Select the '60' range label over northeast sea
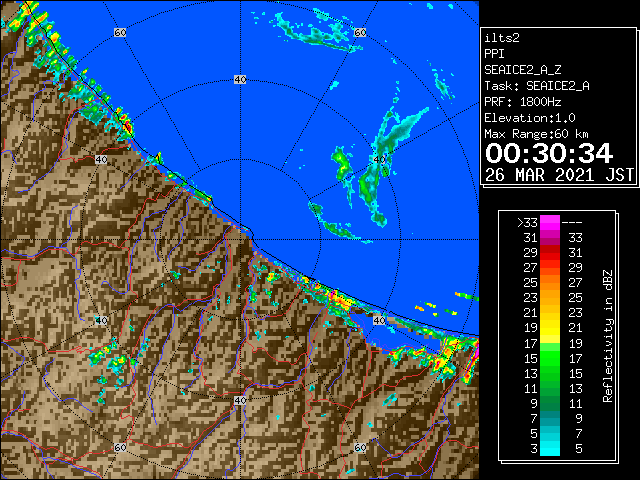This screenshot has height=480, width=640. pos(360,32)
